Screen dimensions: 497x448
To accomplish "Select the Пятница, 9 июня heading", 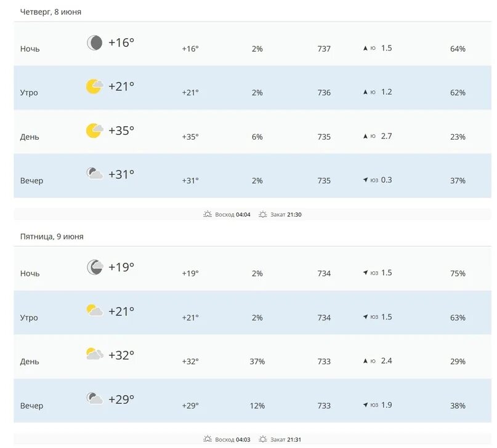I will pos(52,237).
